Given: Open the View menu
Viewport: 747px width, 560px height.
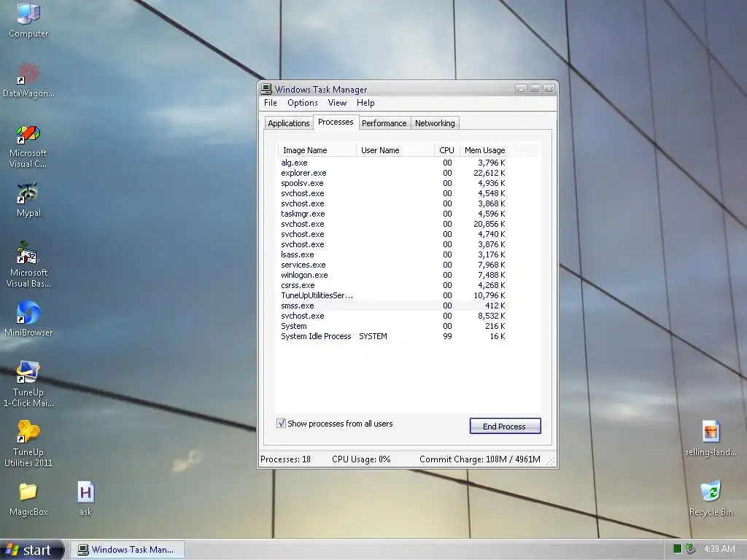Looking at the screenshot, I should (337, 103).
